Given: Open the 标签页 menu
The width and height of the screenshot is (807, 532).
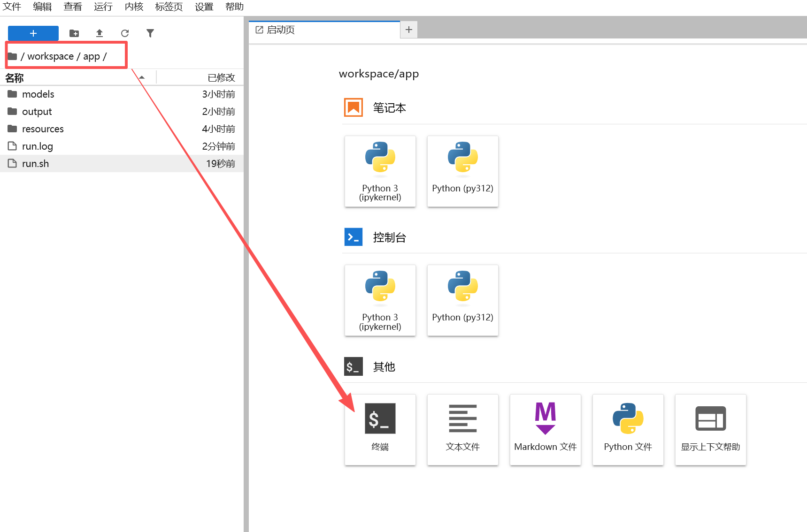Looking at the screenshot, I should click(169, 7).
